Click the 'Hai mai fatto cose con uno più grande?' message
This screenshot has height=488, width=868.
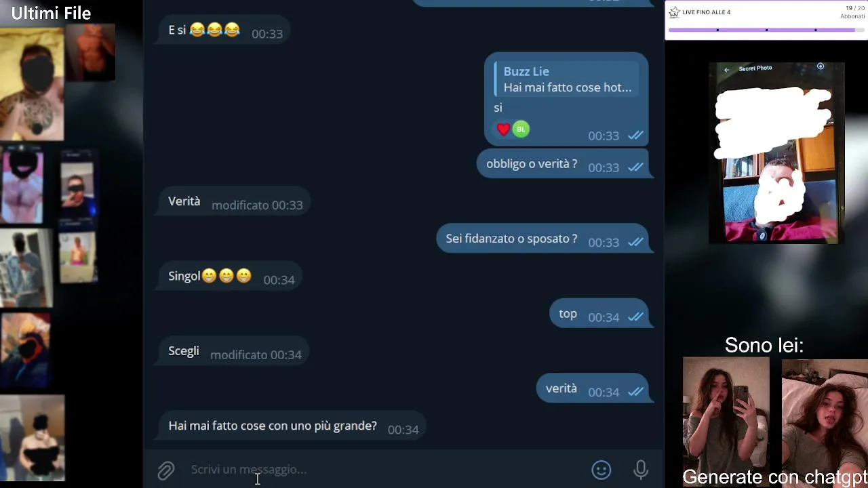[291, 426]
